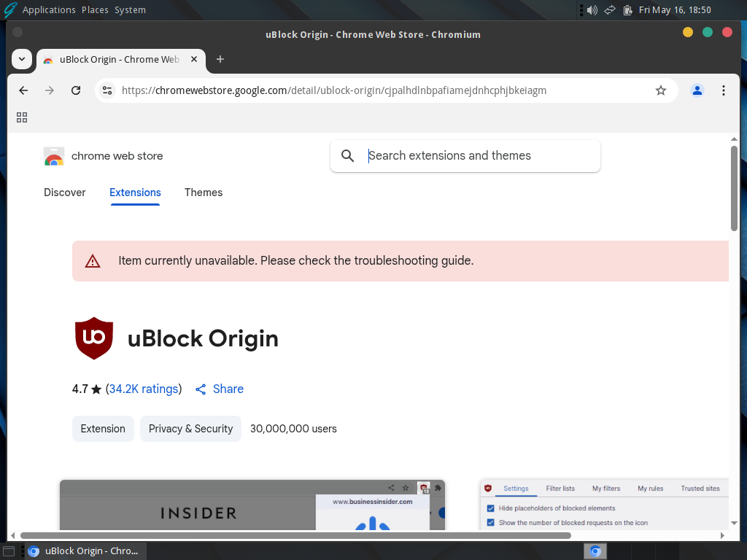Click the vertical page scrollbar thumb
The width and height of the screenshot is (747, 560).
point(734,189)
